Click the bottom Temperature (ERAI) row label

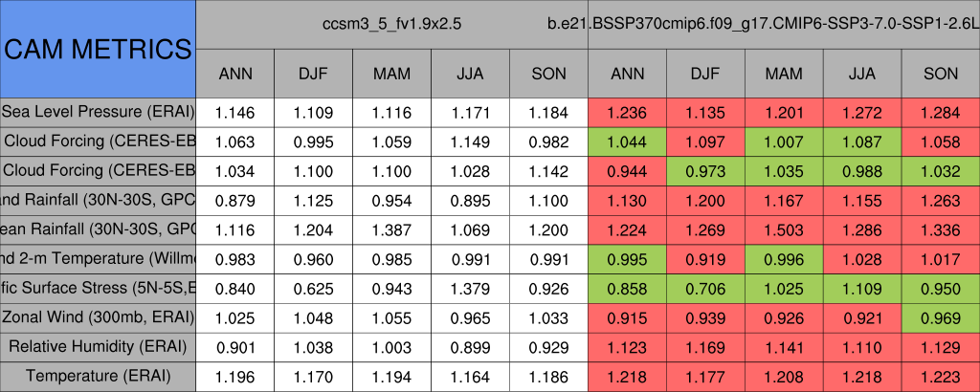[x=98, y=376]
